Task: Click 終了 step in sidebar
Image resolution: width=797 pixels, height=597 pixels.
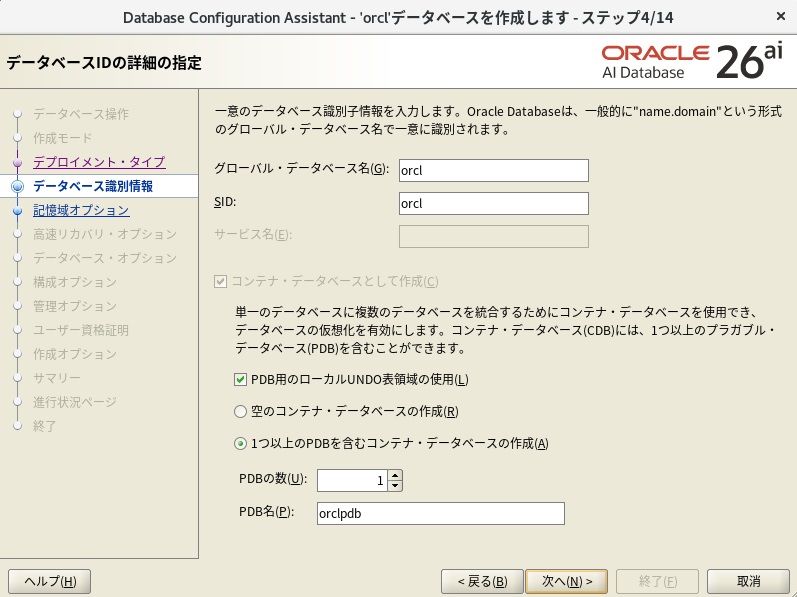Action: [x=45, y=426]
